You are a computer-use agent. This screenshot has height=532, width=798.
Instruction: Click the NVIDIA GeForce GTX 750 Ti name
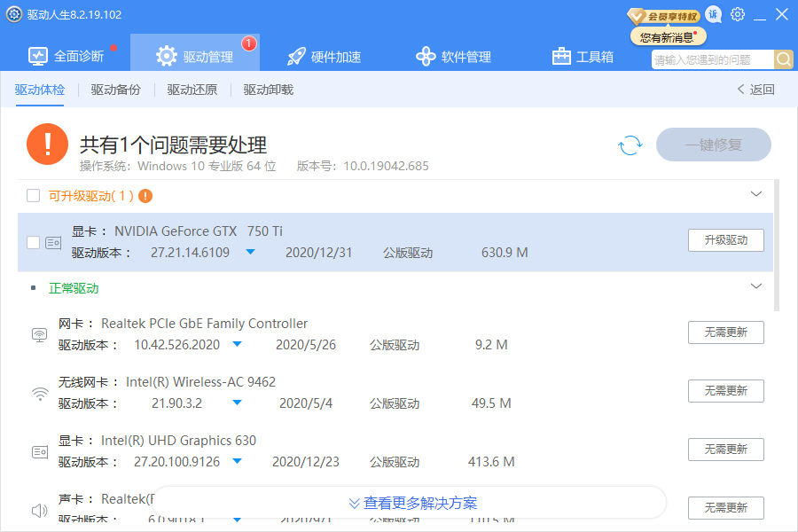pyautogui.click(x=199, y=231)
